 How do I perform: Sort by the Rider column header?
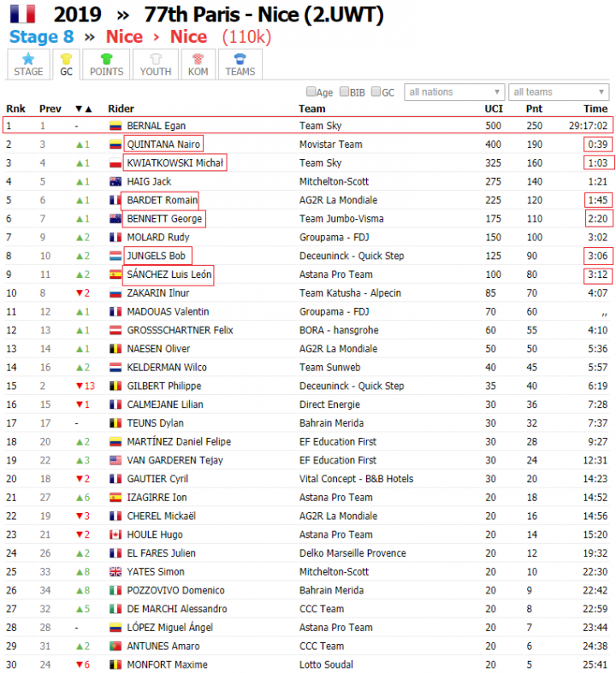pos(121,109)
